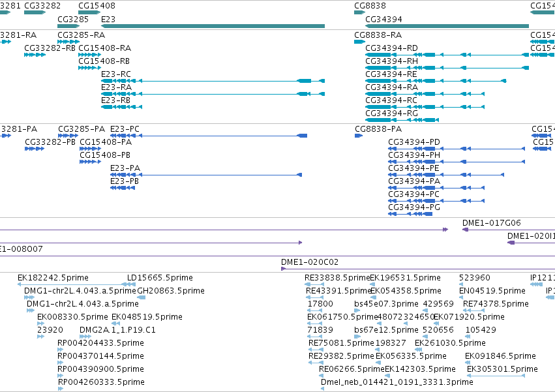Click the bs45e07.3prime EST label
This screenshot has height=392, width=555.
[x=386, y=304]
